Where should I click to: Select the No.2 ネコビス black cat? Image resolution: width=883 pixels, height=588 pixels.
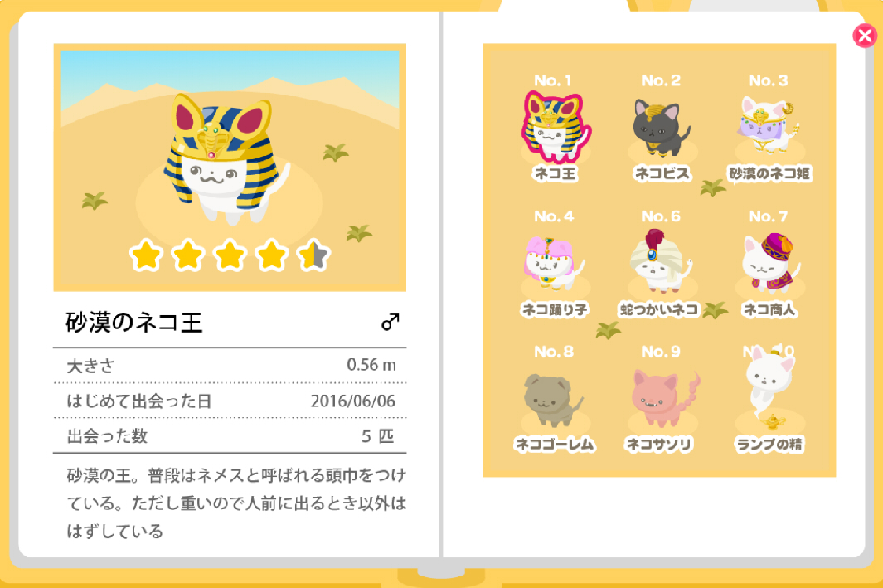point(661,127)
